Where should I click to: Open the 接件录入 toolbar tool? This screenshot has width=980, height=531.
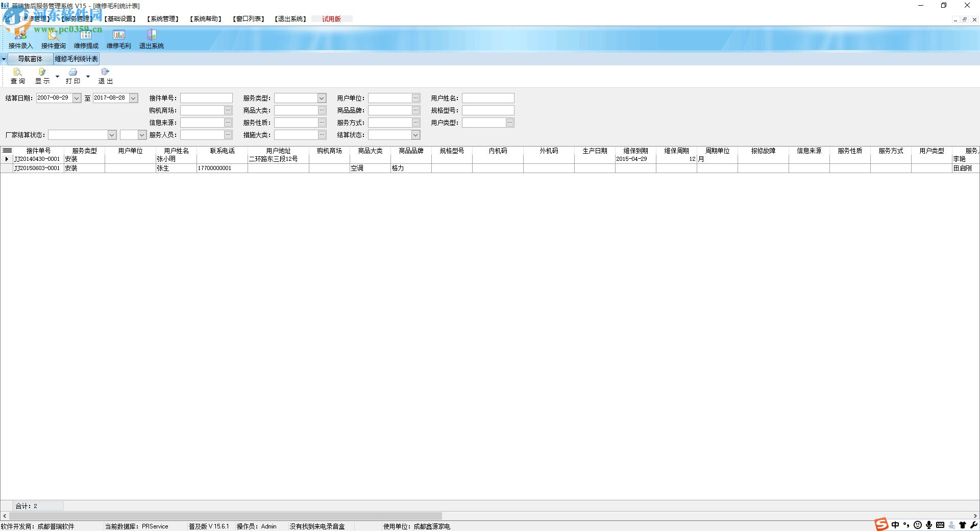coord(20,39)
